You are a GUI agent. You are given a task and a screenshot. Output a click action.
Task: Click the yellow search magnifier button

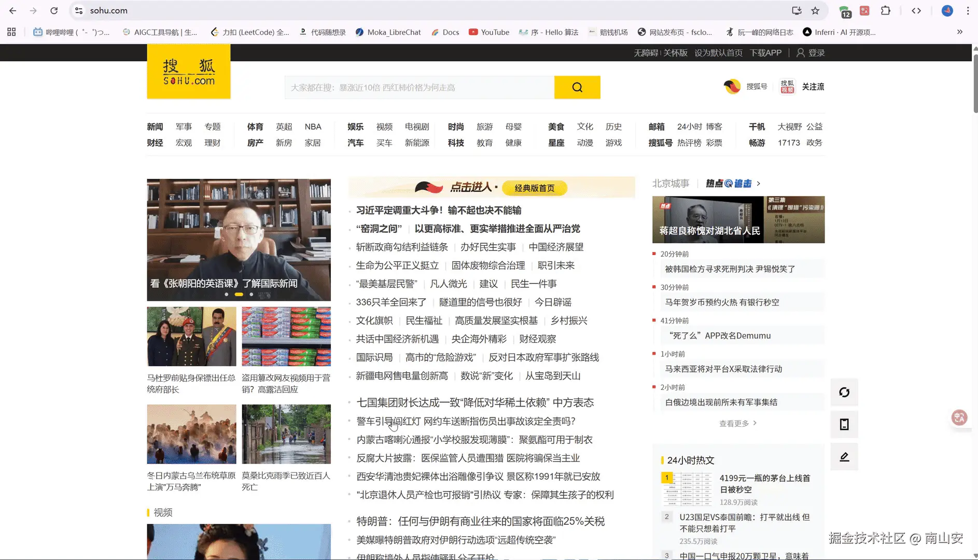[x=577, y=87]
